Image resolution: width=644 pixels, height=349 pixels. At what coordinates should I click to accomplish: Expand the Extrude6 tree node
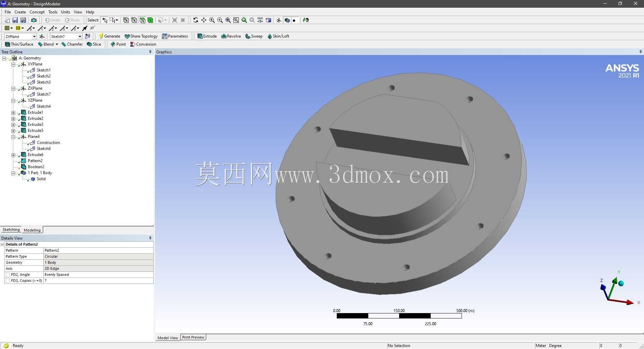[13, 155]
